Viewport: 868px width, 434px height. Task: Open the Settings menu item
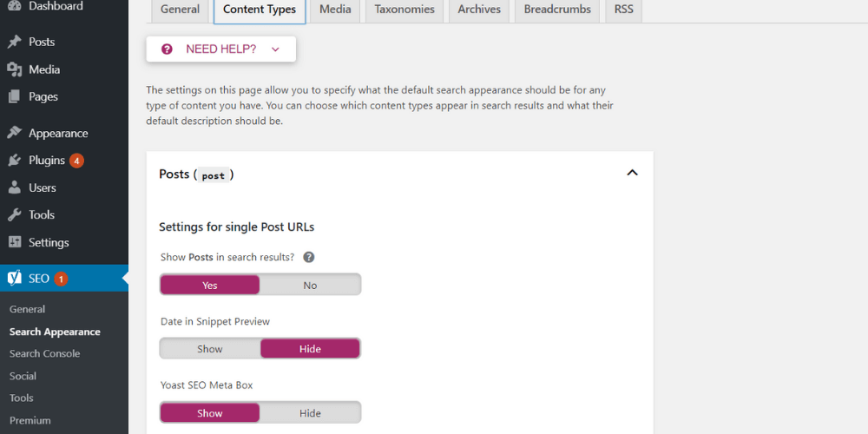pyautogui.click(x=48, y=242)
